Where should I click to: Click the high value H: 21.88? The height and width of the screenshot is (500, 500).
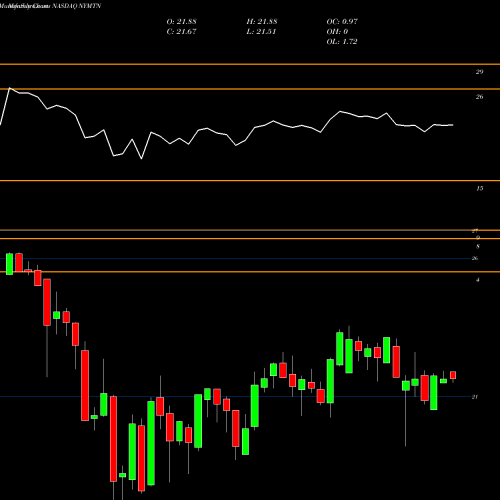262,22
